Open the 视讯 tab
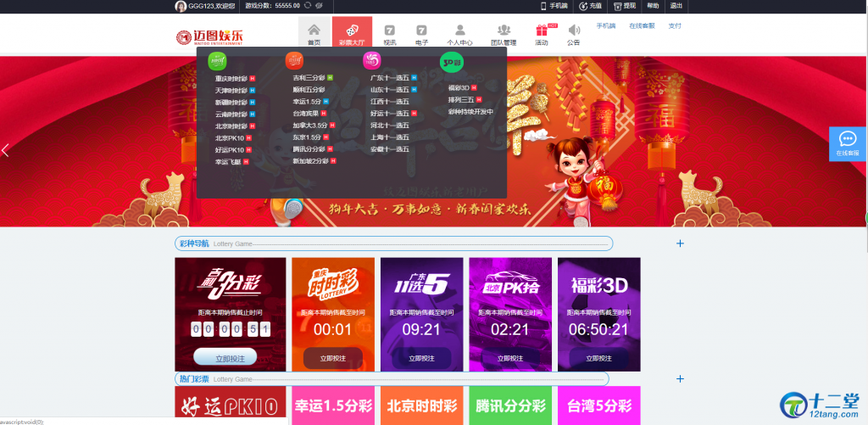Screen dimensions: 868x425 coord(390,35)
